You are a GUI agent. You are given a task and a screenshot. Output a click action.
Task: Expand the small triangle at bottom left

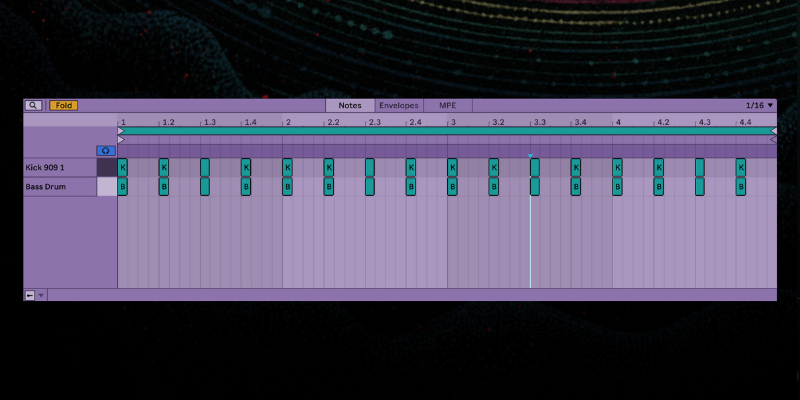pyautogui.click(x=41, y=295)
